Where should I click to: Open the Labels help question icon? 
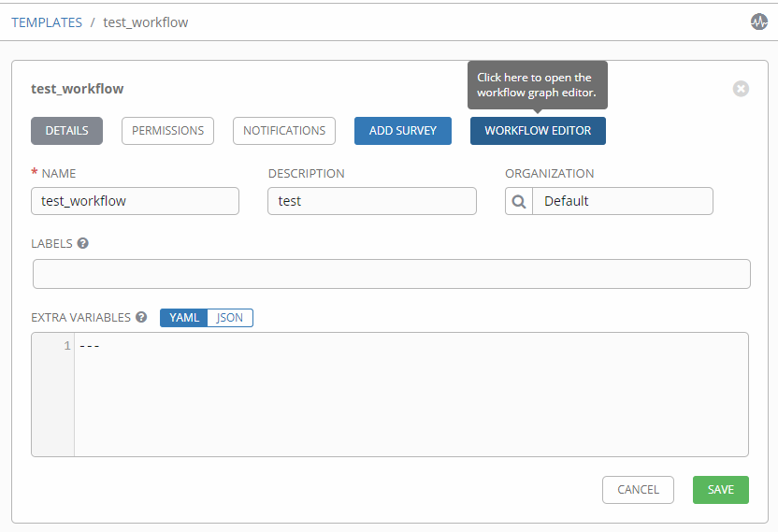pos(83,243)
